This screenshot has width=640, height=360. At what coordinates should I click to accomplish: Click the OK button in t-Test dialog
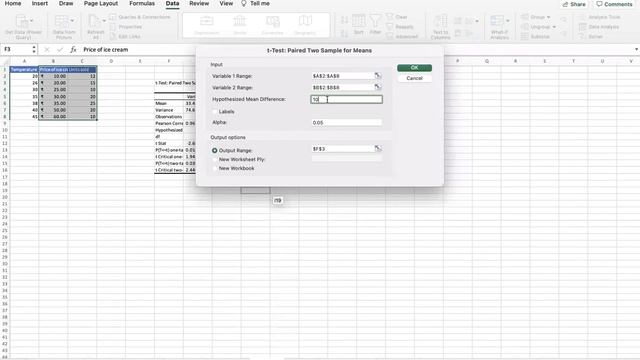point(414,68)
